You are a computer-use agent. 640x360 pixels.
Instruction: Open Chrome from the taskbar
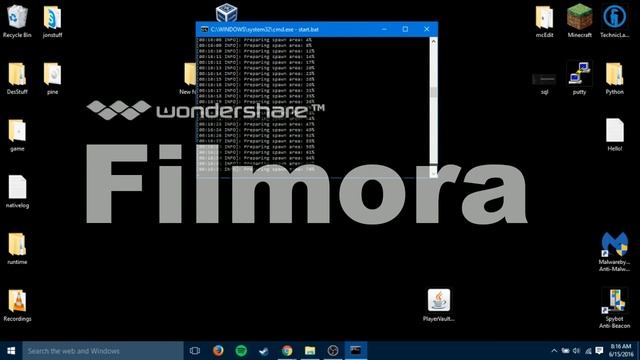287,351
